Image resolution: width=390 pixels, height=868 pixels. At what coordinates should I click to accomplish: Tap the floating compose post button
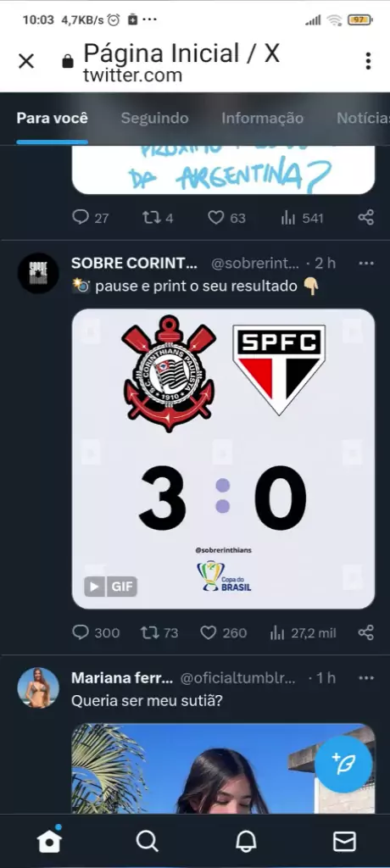(x=343, y=764)
